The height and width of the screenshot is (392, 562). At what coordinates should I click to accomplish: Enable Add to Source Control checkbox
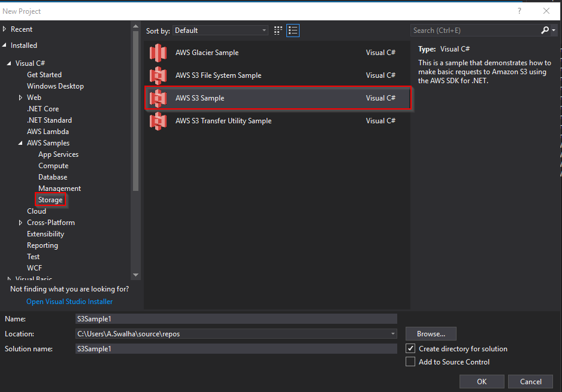tap(410, 361)
